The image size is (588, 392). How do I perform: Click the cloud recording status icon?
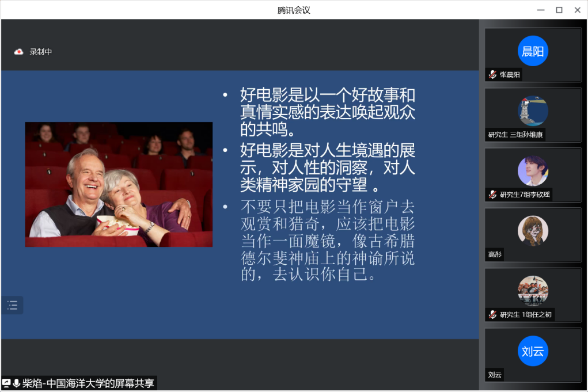coord(18,52)
